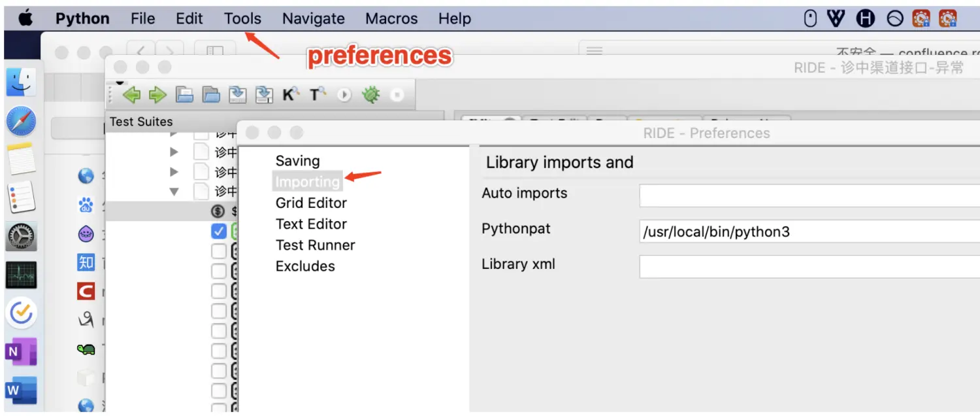Collapse the expanded suite triangle in Test Suites
This screenshot has width=980, height=416.
(x=174, y=192)
